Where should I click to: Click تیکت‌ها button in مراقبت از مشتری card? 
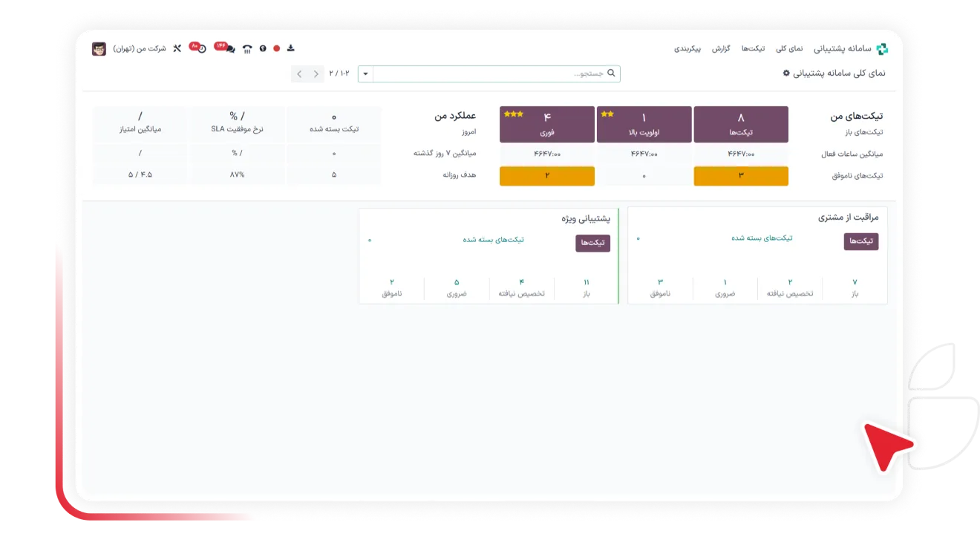[860, 241]
